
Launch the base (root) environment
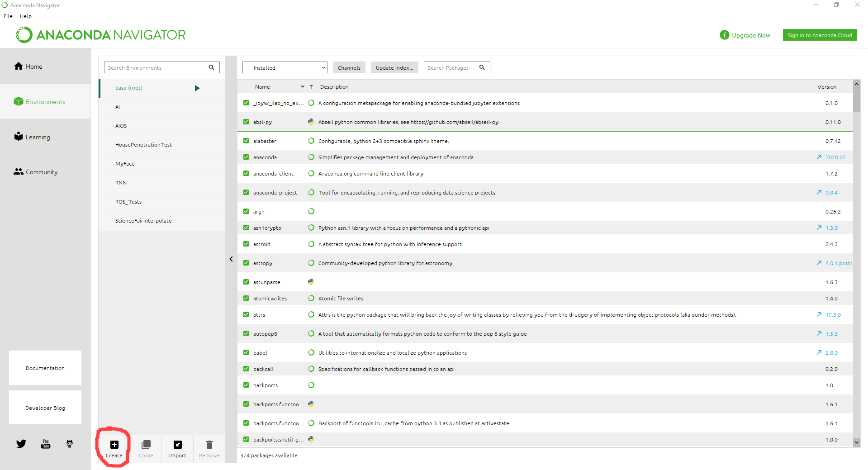click(x=197, y=88)
